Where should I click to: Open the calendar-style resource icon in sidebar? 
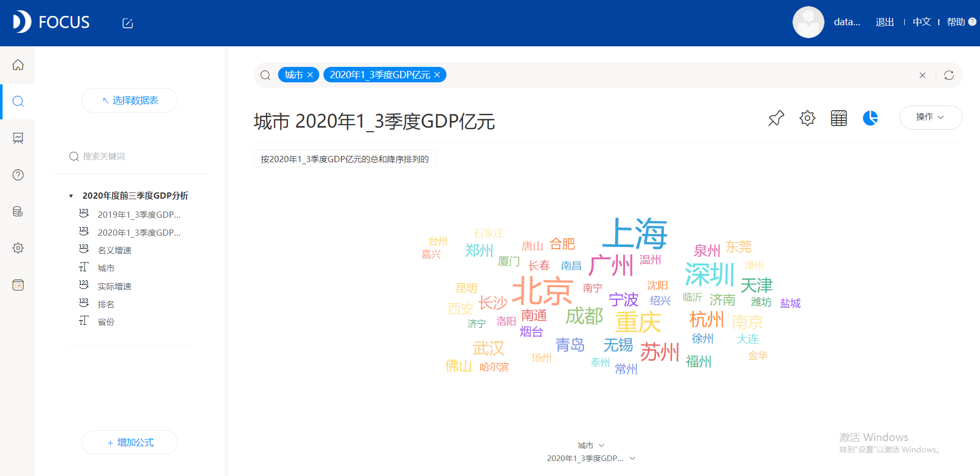pos(18,285)
